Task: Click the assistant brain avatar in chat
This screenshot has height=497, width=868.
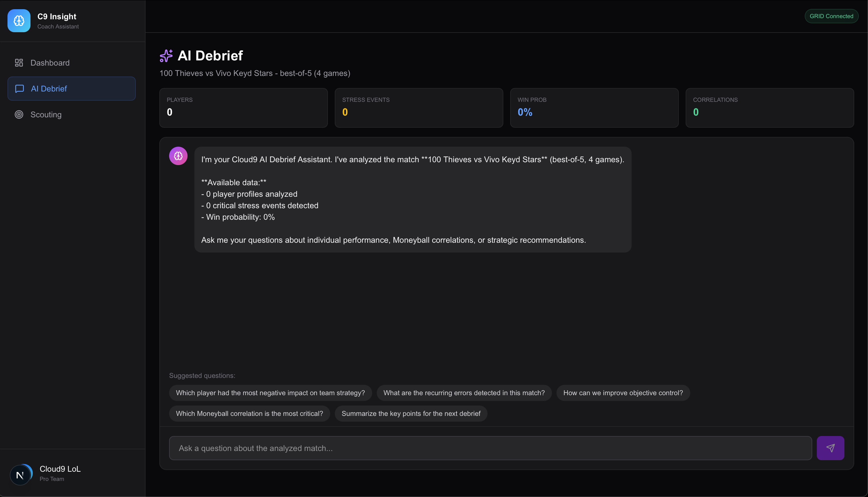Action: pos(178,156)
